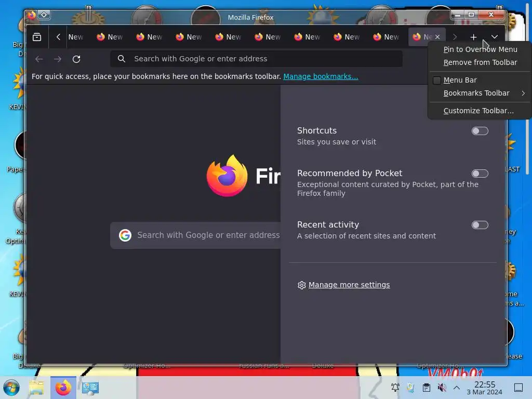Select the Recent activity heading
The height and width of the screenshot is (399, 532).
click(x=328, y=224)
